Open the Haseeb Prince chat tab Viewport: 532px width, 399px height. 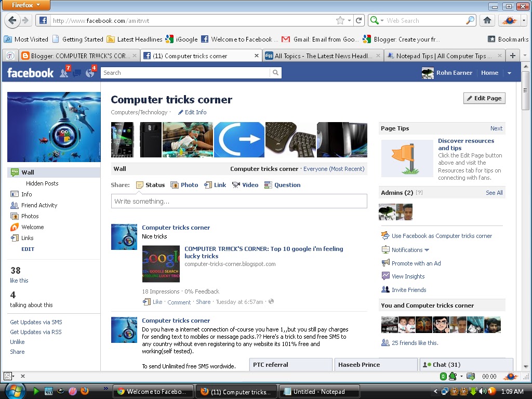pyautogui.click(x=376, y=364)
